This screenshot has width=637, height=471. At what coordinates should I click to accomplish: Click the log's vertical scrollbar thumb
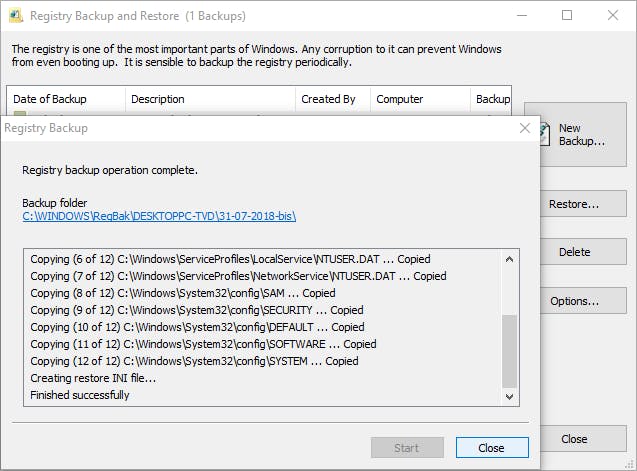[x=510, y=349]
